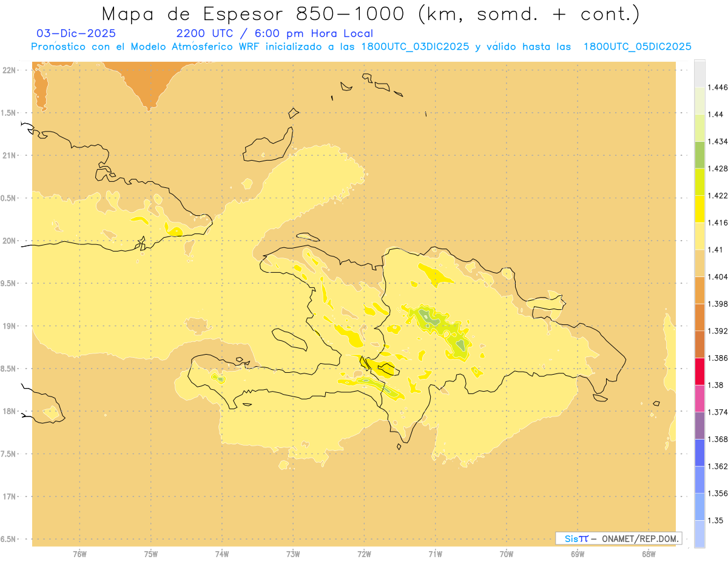Click the legend value '1.404'
This screenshot has width=728, height=562.
pyautogui.click(x=718, y=276)
